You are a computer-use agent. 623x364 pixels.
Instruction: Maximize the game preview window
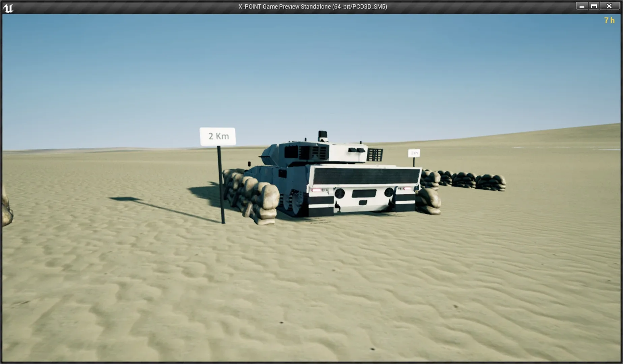594,6
